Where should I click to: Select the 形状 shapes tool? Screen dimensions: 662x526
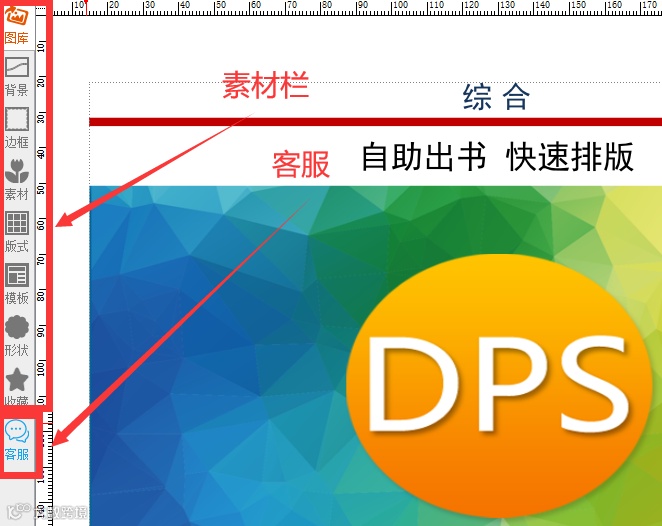17,336
